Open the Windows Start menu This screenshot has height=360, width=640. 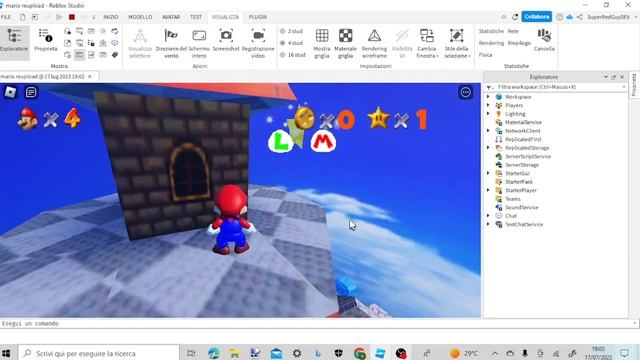[7, 353]
